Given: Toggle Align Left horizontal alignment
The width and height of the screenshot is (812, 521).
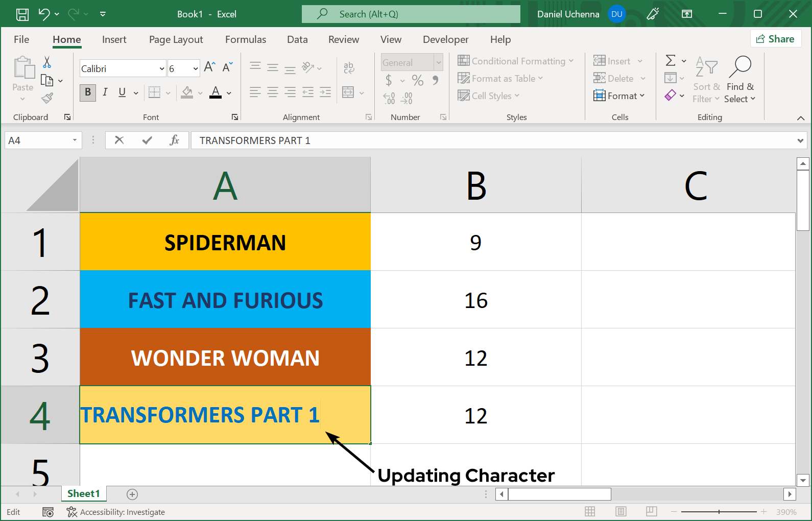Looking at the screenshot, I should click(255, 92).
